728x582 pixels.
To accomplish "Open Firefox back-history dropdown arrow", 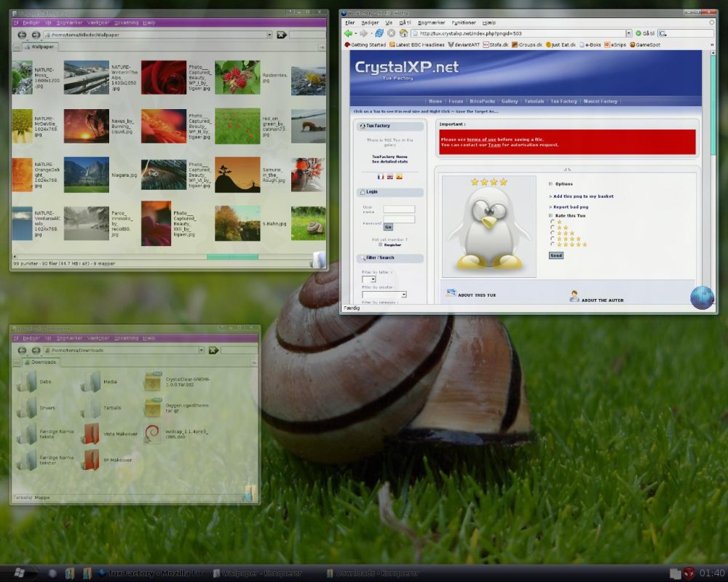I will coord(356,33).
